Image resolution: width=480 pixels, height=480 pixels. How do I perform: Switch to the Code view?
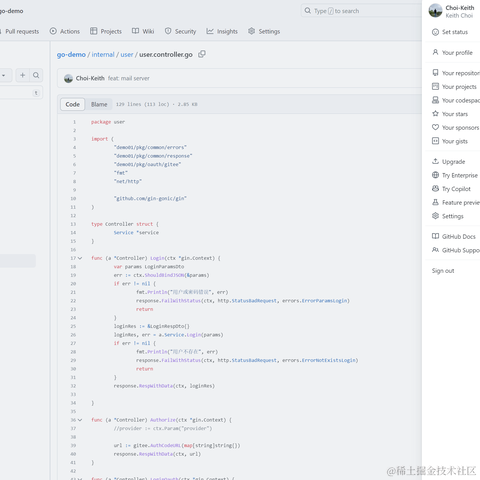coord(73,104)
